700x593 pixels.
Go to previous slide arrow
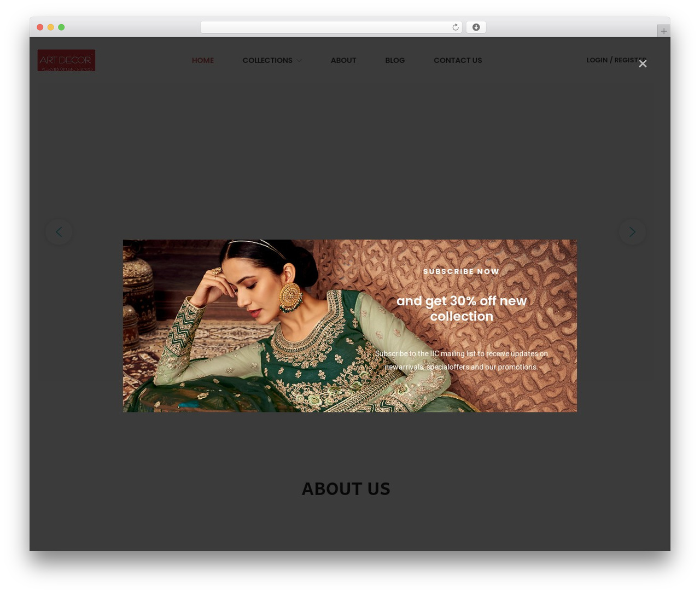click(x=59, y=232)
